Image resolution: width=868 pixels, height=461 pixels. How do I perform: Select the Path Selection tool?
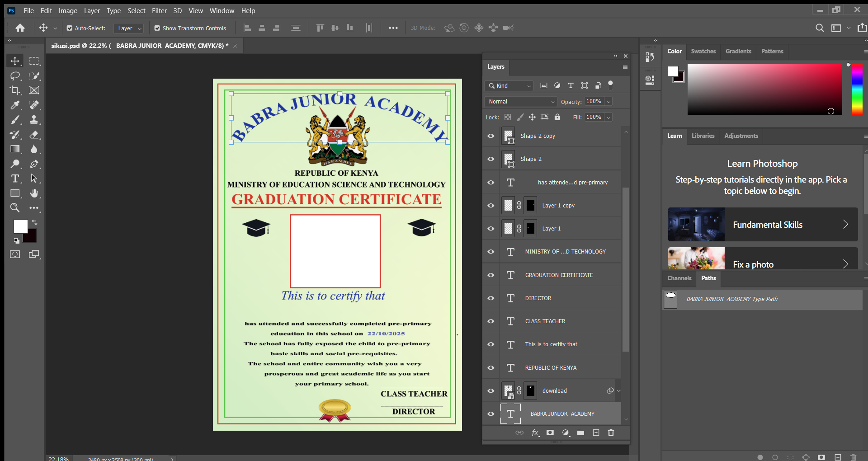click(34, 179)
